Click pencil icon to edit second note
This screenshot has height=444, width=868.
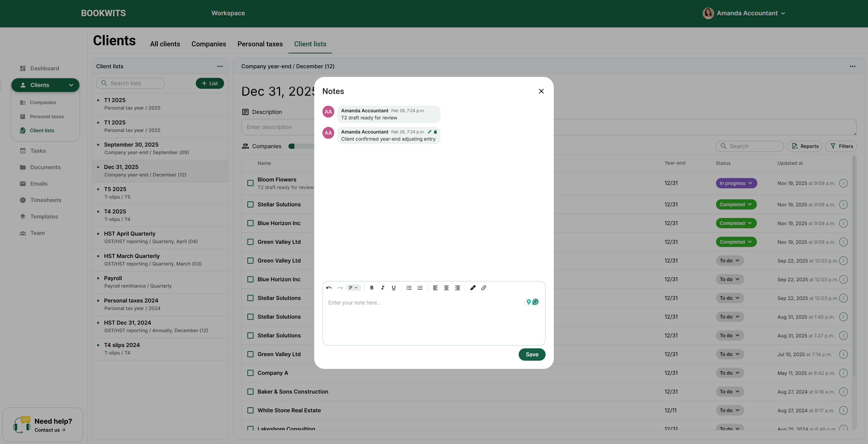coord(430,132)
